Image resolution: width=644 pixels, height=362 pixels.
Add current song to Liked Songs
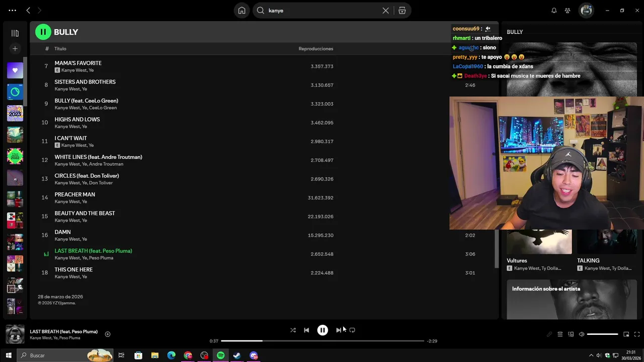coord(107,334)
